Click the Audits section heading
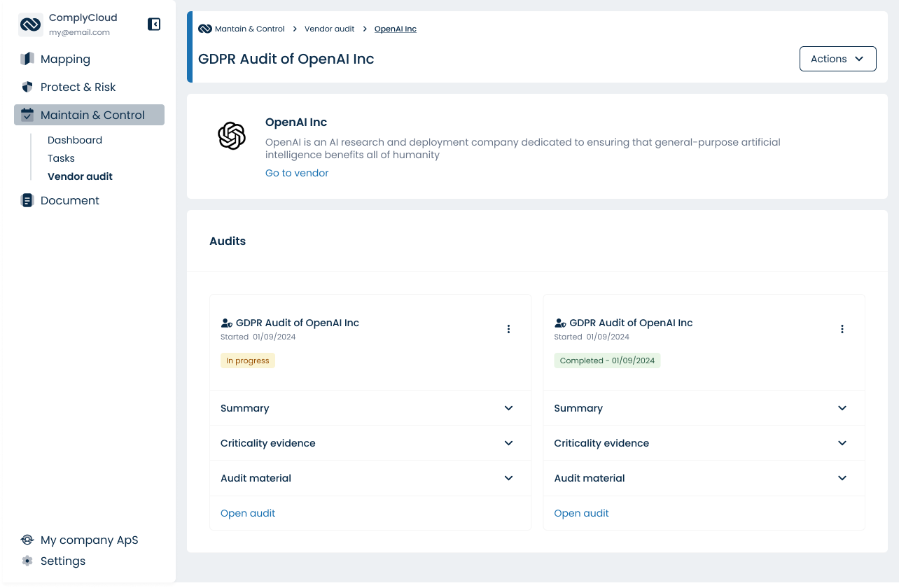The image size is (899, 588). (228, 241)
